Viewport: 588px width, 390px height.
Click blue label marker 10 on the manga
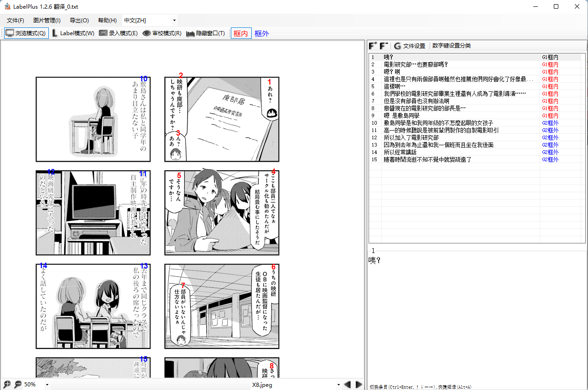[144, 79]
